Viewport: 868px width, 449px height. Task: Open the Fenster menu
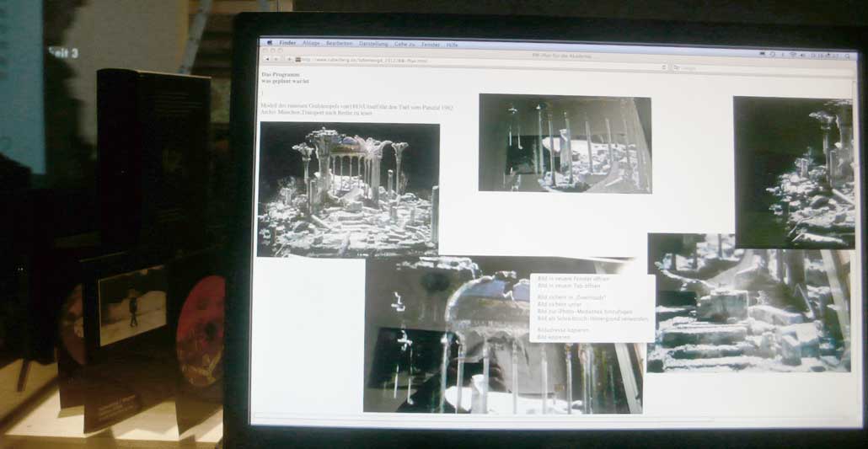(431, 44)
